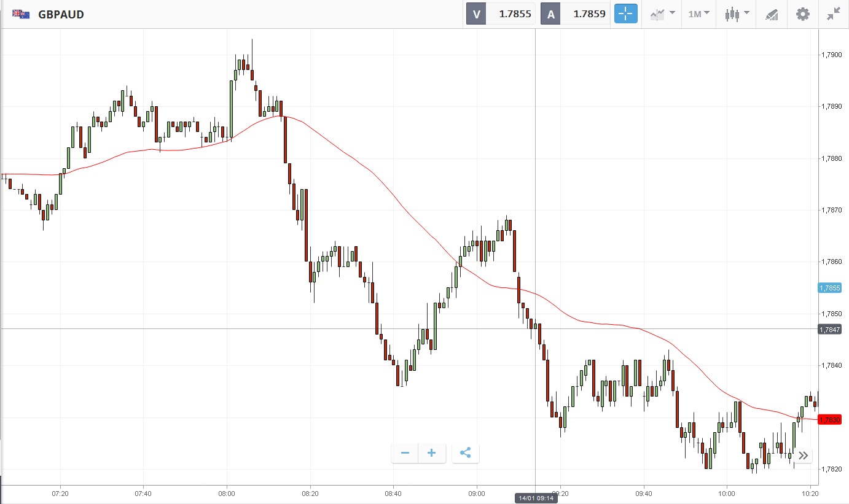Select the GBPAUD instrument title

(x=61, y=14)
